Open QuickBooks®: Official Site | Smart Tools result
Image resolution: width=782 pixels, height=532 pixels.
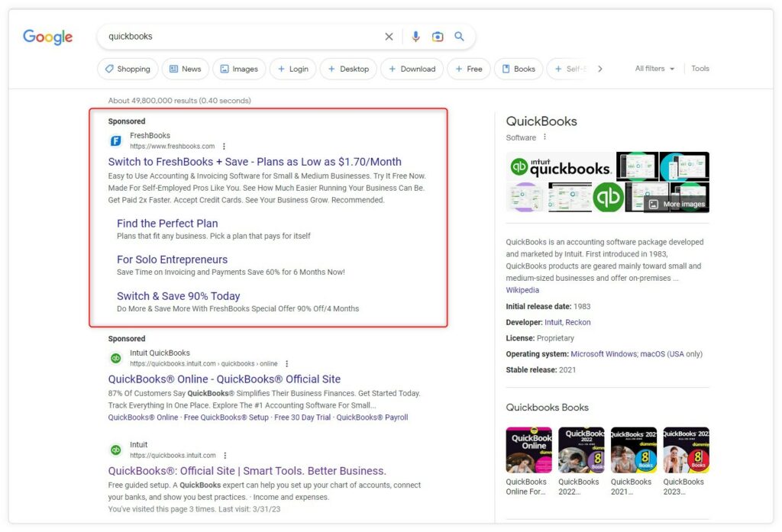247,471
